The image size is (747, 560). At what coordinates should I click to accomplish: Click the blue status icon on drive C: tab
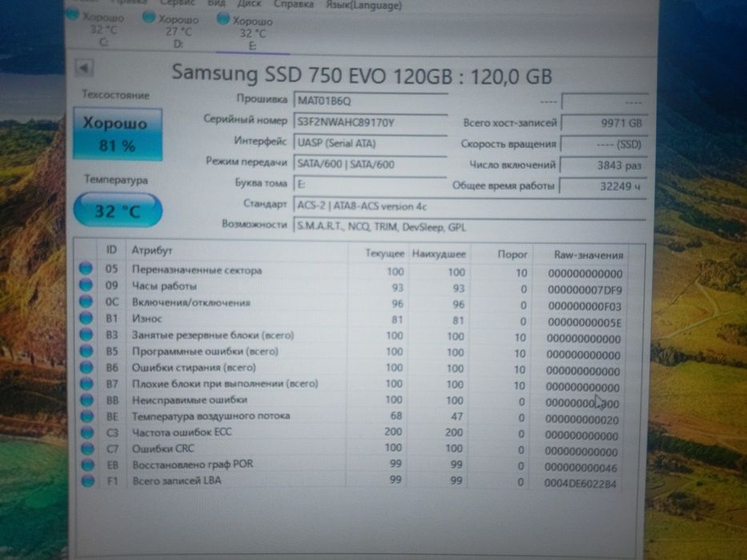click(73, 14)
